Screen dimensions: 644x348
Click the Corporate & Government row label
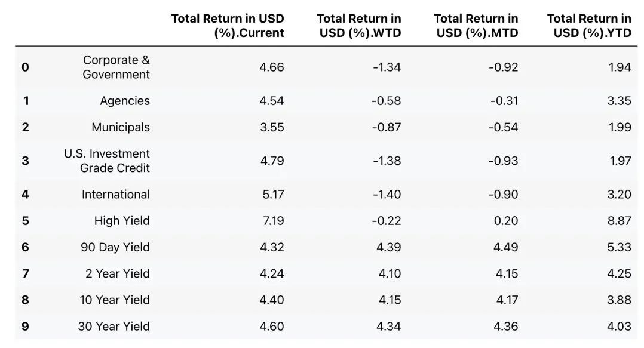(116, 67)
